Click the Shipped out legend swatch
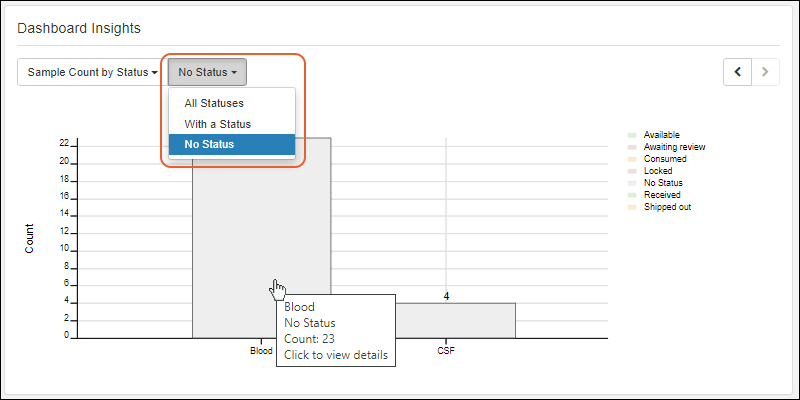 coord(632,207)
